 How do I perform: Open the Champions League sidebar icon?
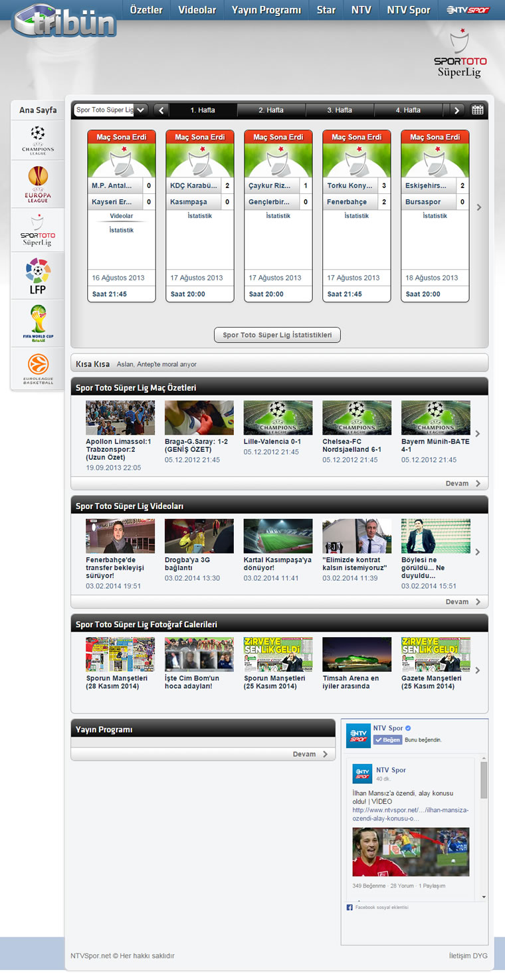coord(38,140)
